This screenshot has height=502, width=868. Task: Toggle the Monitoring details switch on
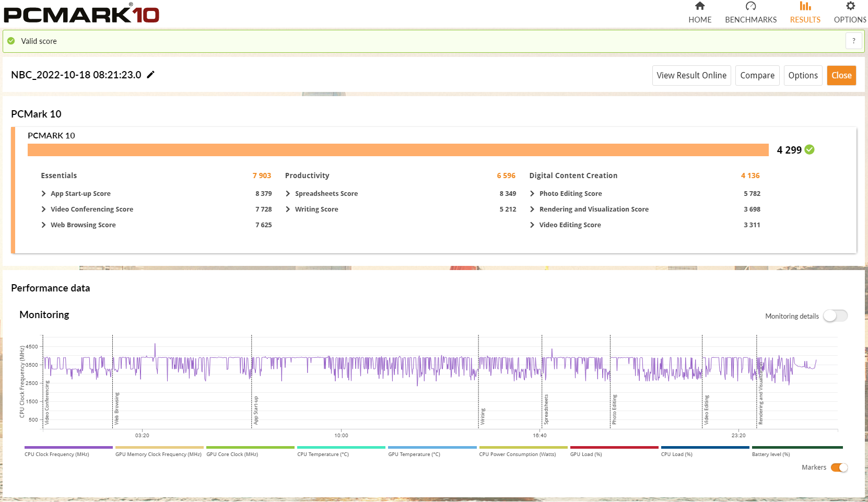(835, 316)
